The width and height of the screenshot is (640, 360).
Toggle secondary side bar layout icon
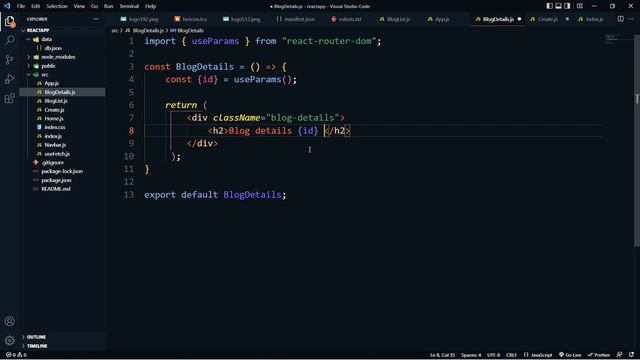[567, 6]
